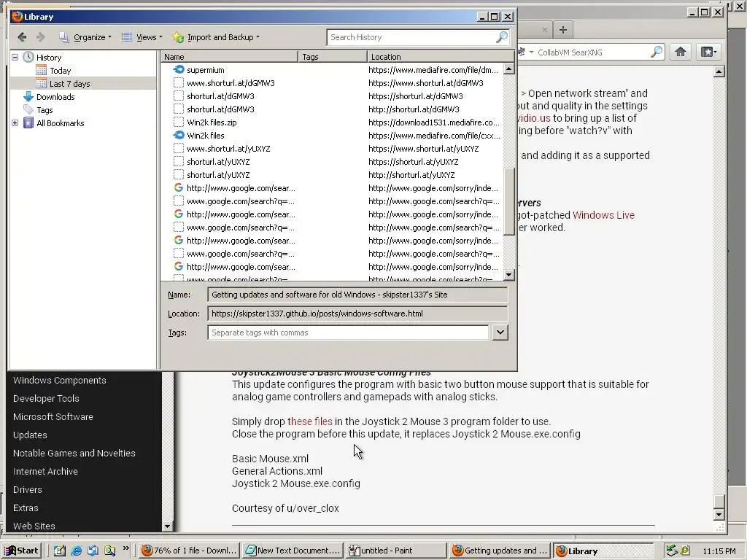747x560 pixels.
Task: Collapse the History tree node
Action: tap(15, 57)
